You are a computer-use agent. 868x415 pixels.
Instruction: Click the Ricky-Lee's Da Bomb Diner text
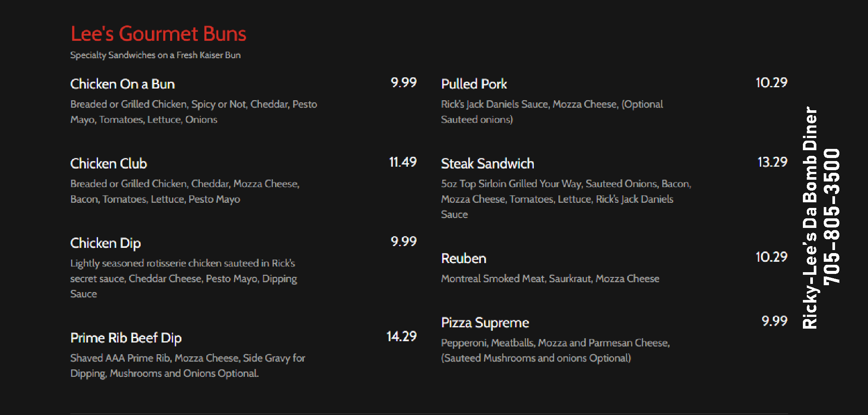[810, 217]
